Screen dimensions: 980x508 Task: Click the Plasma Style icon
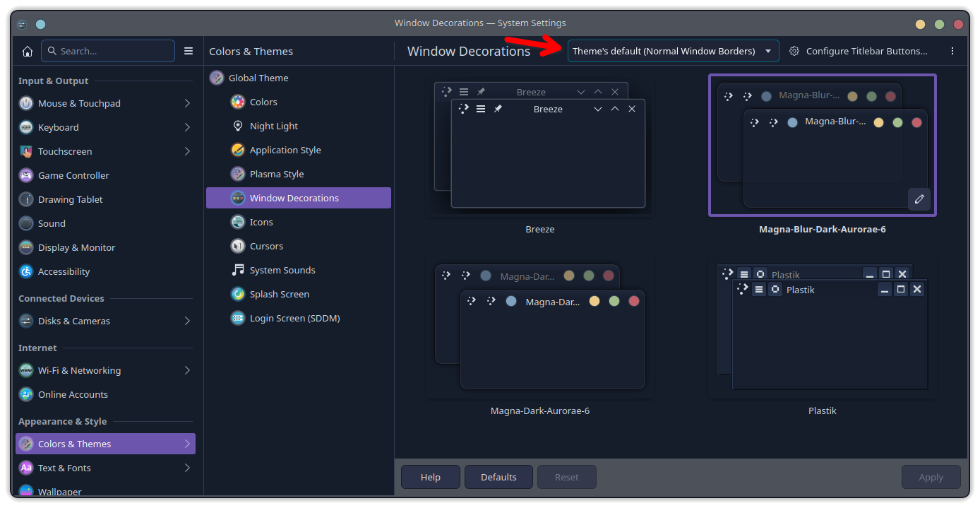click(238, 174)
